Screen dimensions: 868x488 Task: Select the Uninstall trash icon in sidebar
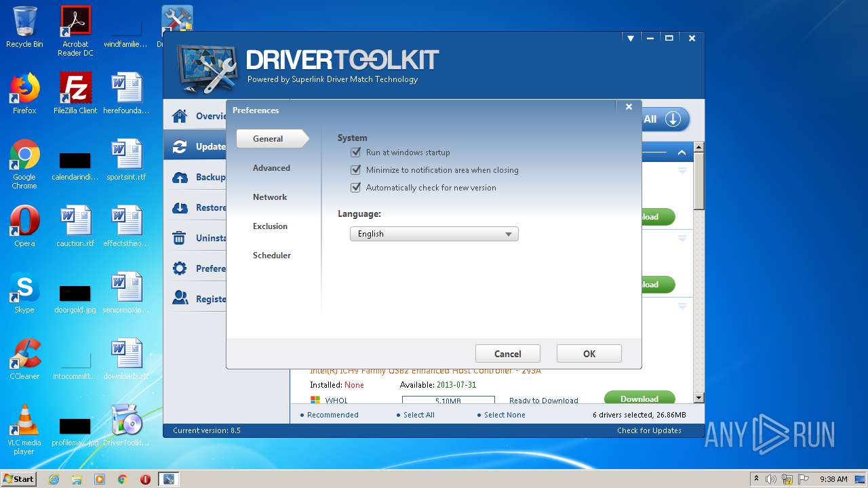[x=180, y=238]
